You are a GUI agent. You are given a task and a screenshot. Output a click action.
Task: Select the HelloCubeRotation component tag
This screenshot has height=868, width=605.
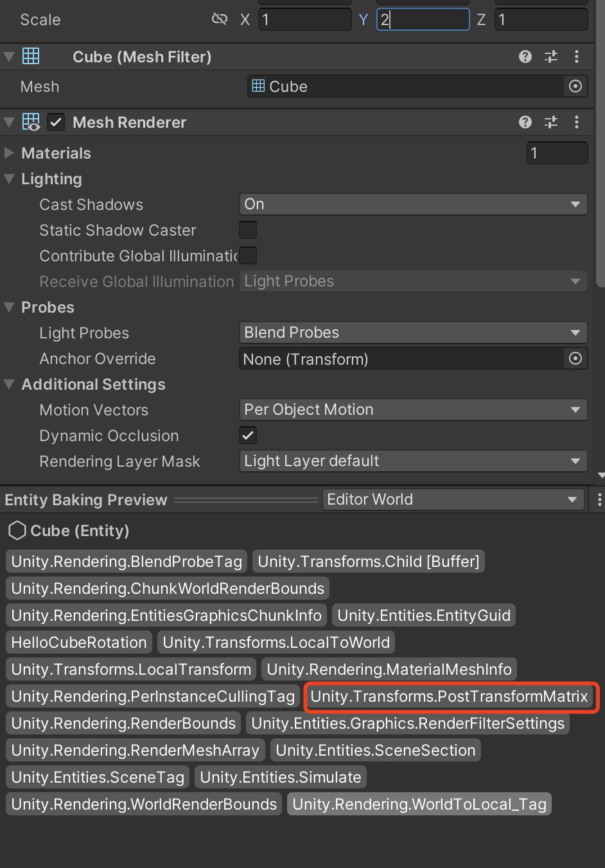(x=78, y=642)
